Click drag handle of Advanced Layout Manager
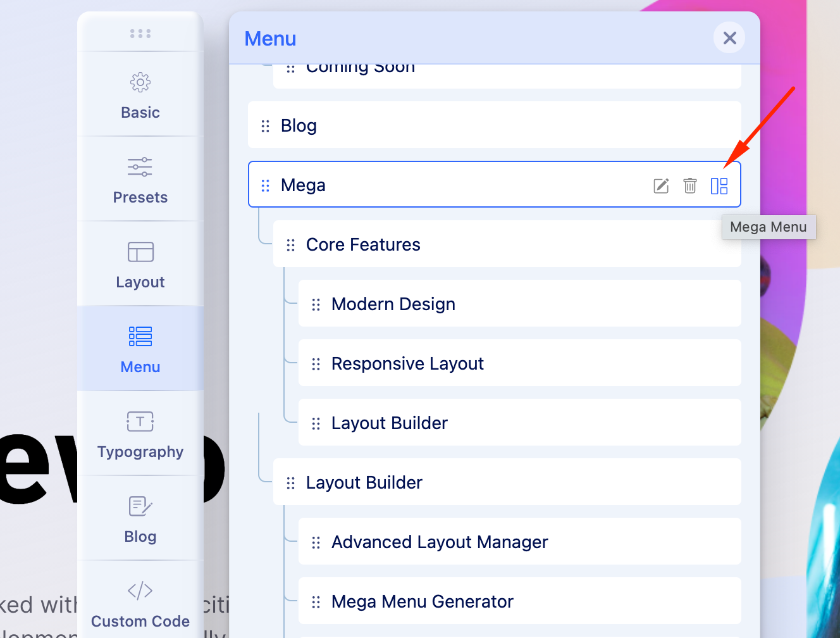 coord(316,542)
